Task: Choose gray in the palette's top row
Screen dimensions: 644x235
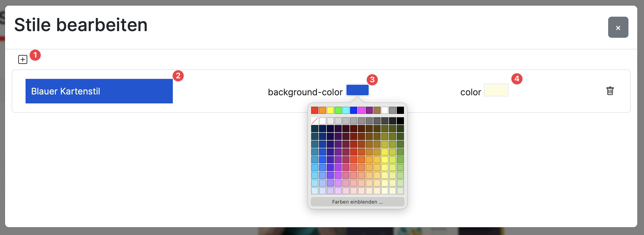Action: pyautogui.click(x=392, y=111)
